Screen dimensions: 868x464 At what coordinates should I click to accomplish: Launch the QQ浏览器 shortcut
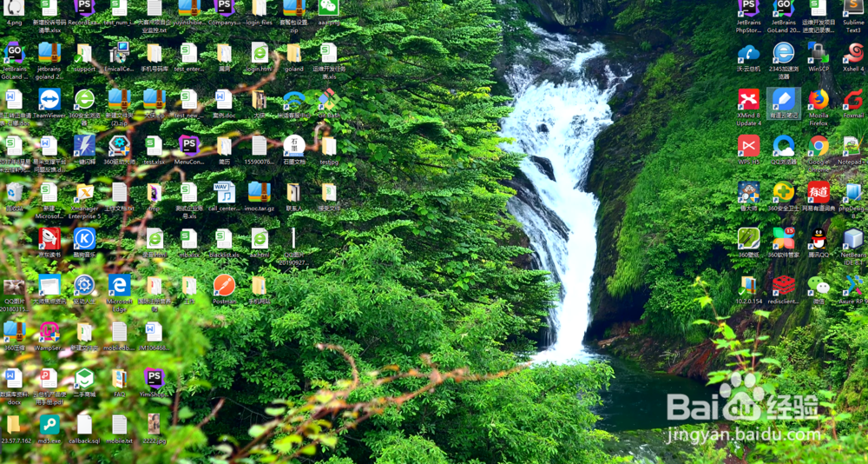pyautogui.click(x=783, y=146)
